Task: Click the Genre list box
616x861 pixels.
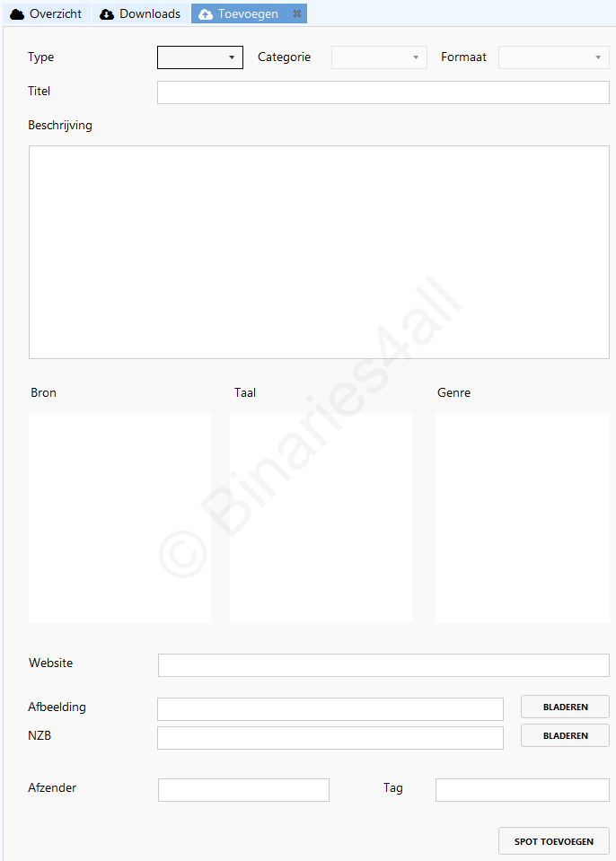Action: click(522, 518)
